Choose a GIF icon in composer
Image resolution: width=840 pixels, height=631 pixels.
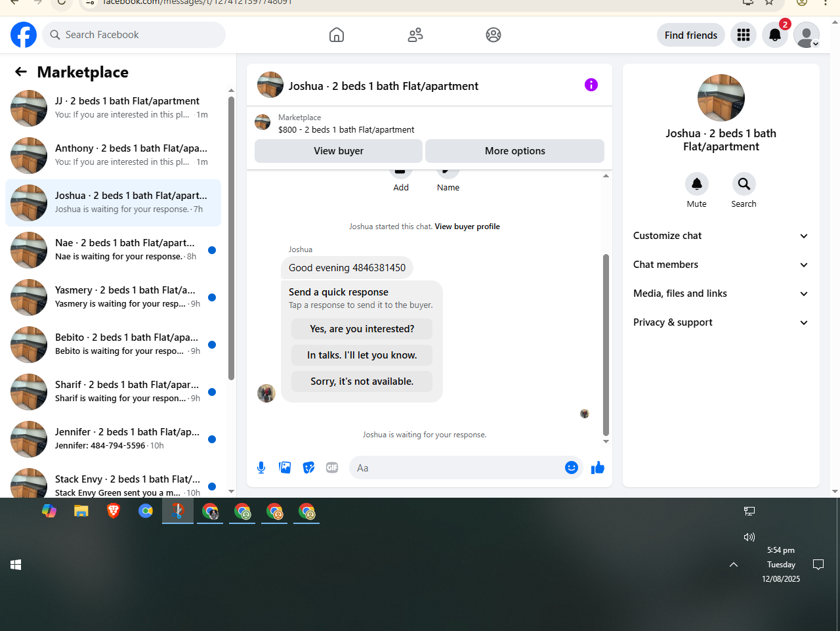pyautogui.click(x=332, y=468)
